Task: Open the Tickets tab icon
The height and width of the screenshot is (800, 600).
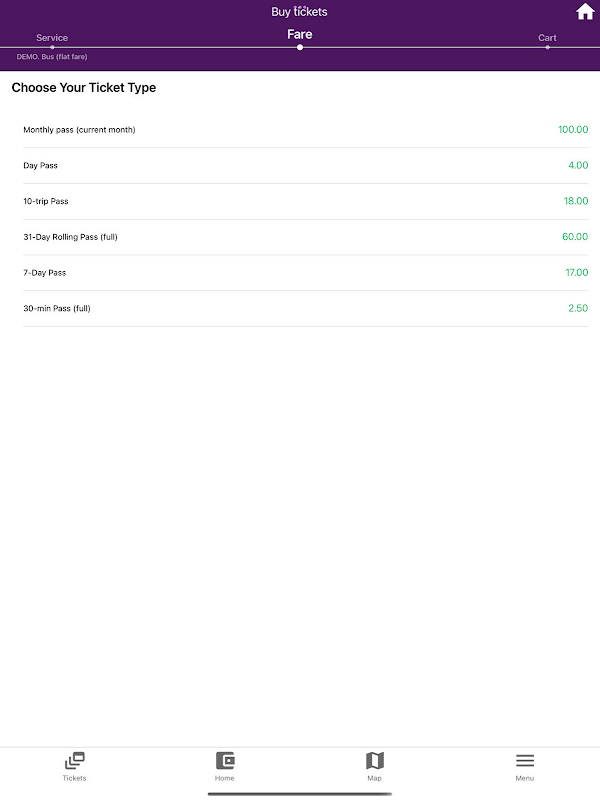Action: [74, 761]
